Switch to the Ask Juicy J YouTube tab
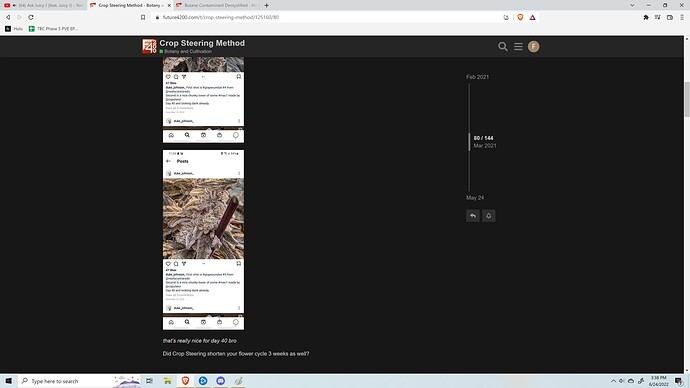The image size is (690, 388). pos(43,5)
